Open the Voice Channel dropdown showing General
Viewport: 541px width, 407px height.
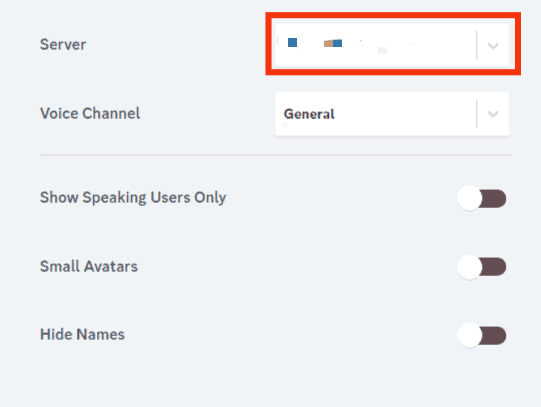tap(392, 114)
